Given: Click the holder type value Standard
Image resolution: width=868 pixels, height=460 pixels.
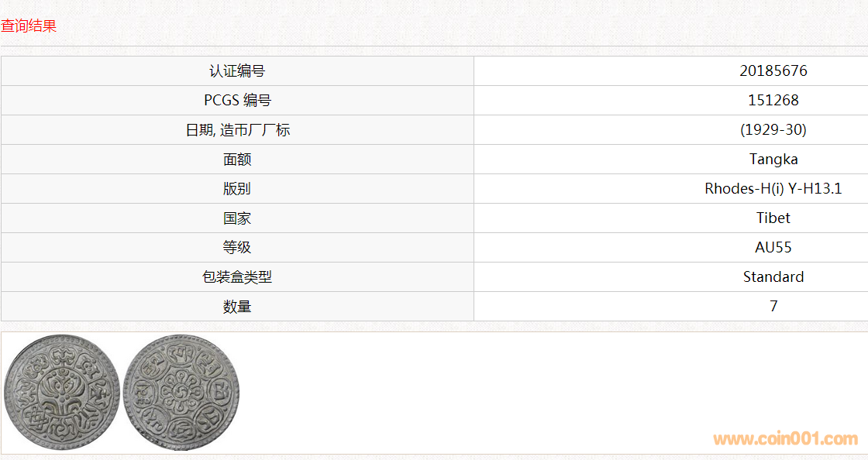Looking at the screenshot, I should [x=773, y=277].
